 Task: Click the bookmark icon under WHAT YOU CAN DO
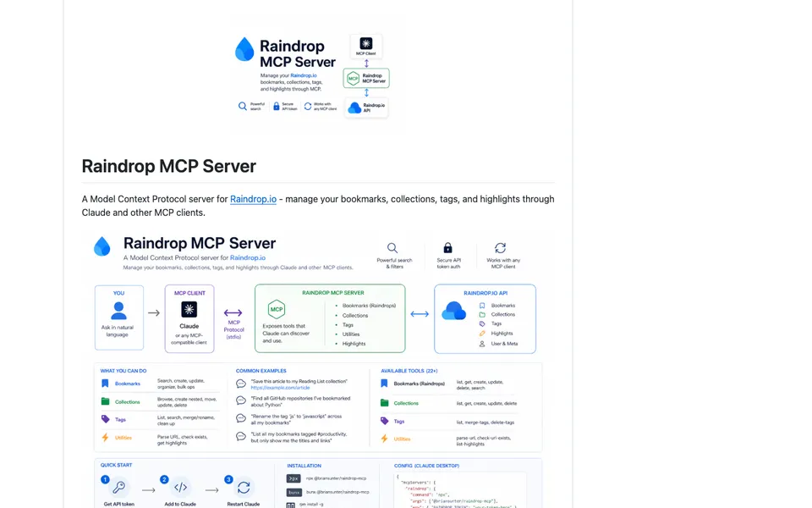[x=105, y=384]
